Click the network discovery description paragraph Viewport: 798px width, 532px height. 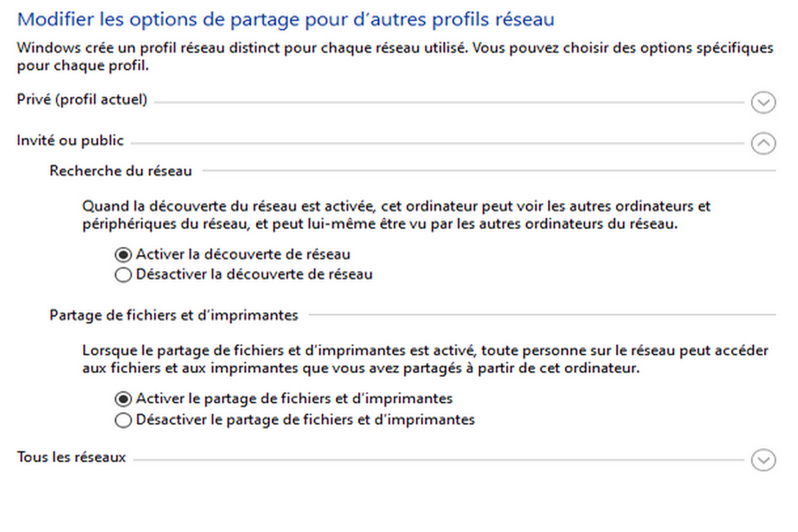coord(396,215)
